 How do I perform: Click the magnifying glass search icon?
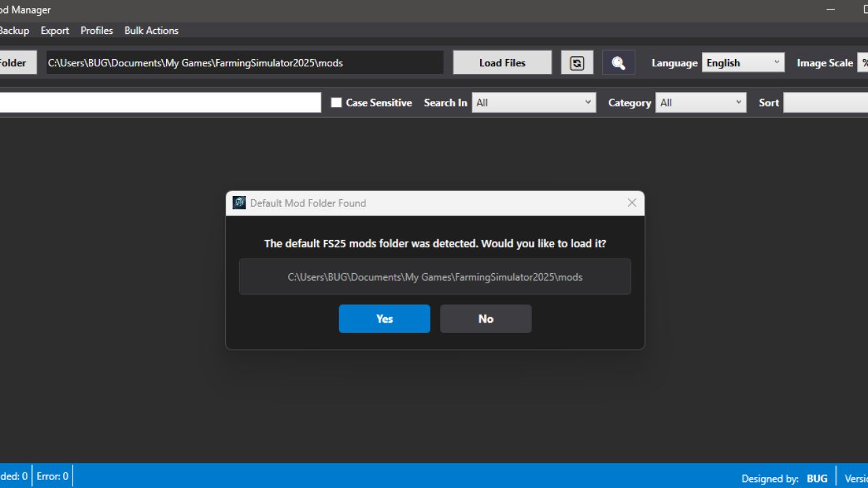coord(618,62)
